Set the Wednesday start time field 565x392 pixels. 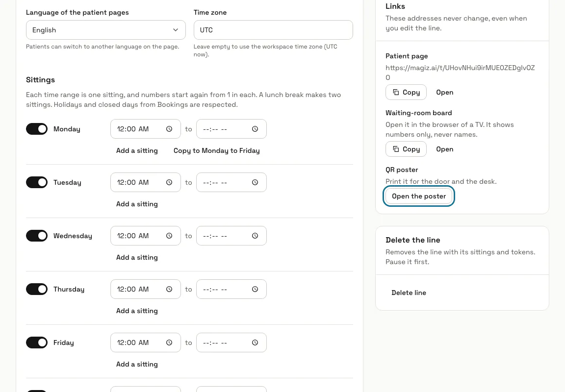click(146, 236)
